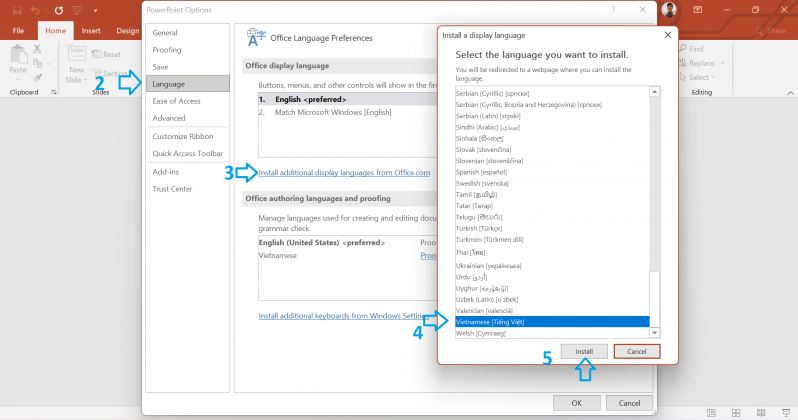Click the Undo arrow icon

[x=36, y=12]
